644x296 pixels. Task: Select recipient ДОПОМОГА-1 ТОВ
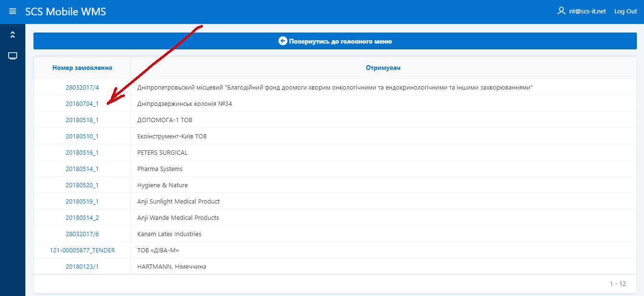165,120
